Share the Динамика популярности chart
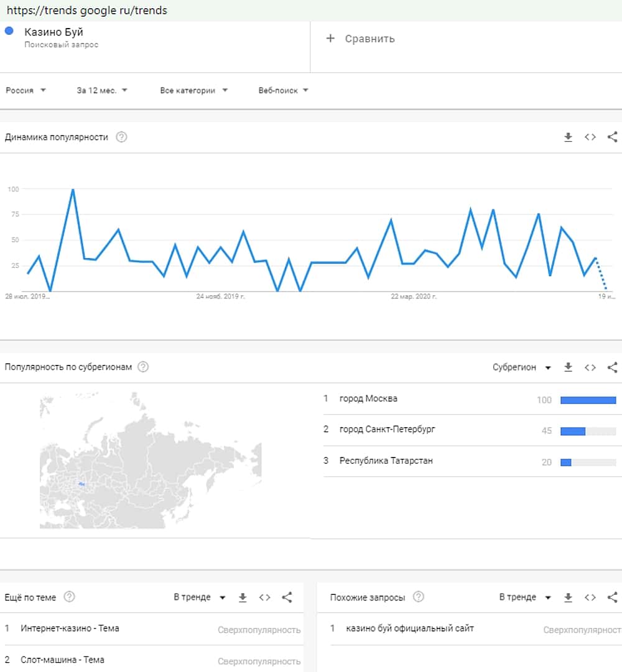Viewport: 622px width, 672px height. pos(612,137)
